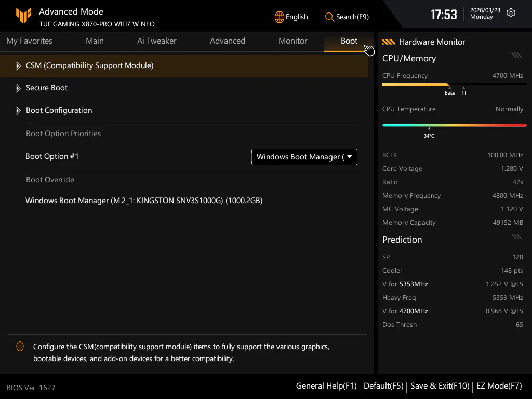Click the stripes icon beside CPU/Memory
This screenshot has height=399, width=532.
[x=516, y=55]
